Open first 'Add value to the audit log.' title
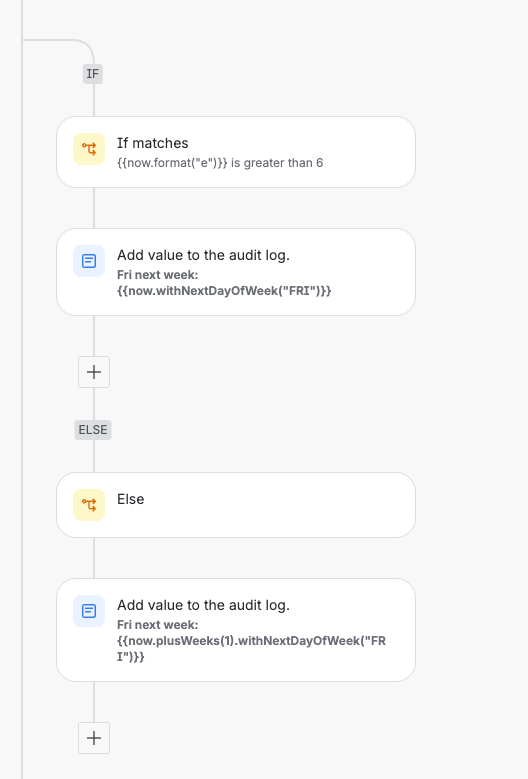 203,255
